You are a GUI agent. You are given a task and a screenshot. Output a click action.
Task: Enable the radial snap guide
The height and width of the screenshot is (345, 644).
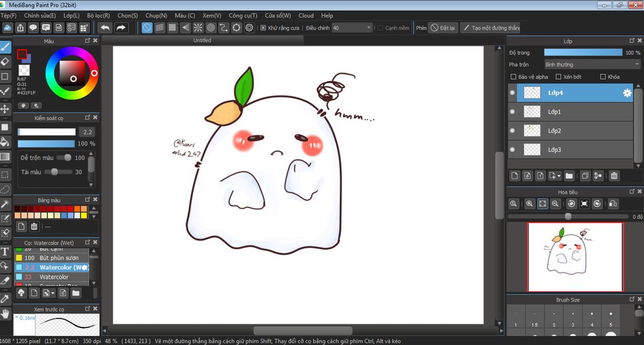198,28
